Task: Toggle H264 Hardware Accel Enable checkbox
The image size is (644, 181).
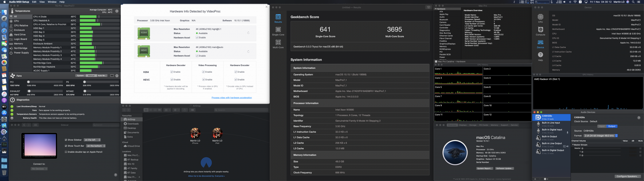Action: click(x=197, y=38)
